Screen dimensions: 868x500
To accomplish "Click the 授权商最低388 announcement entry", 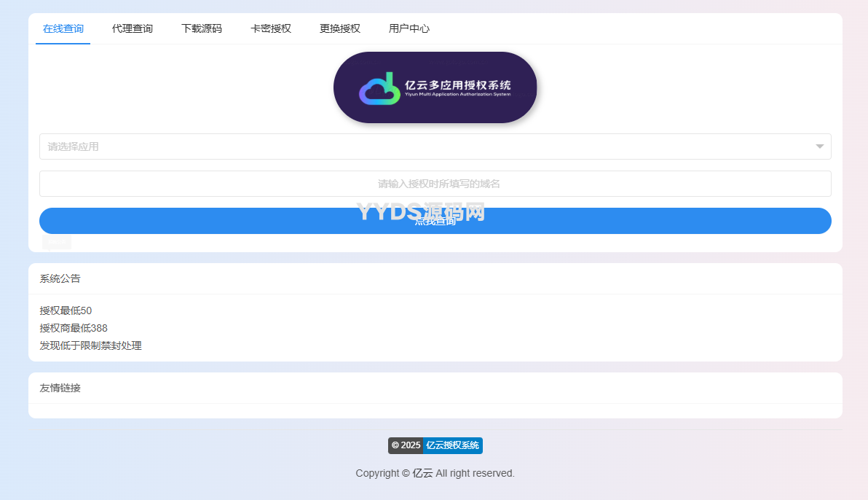I will (x=74, y=328).
